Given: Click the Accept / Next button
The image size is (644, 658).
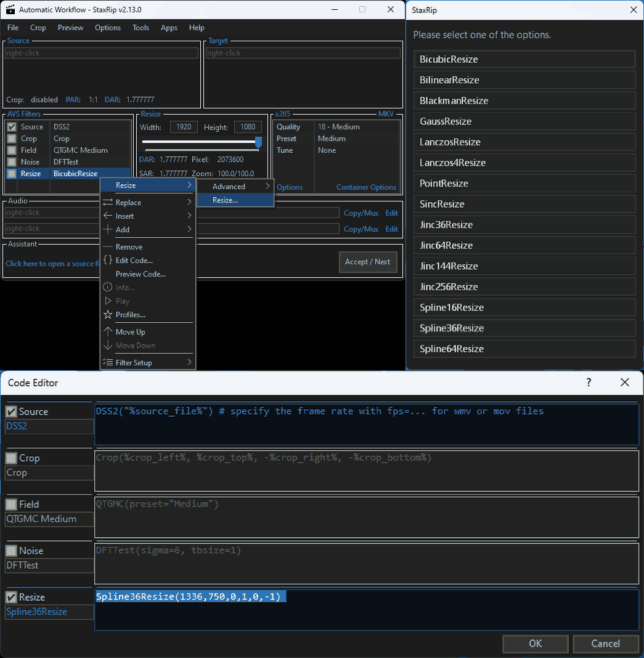Looking at the screenshot, I should [x=368, y=262].
